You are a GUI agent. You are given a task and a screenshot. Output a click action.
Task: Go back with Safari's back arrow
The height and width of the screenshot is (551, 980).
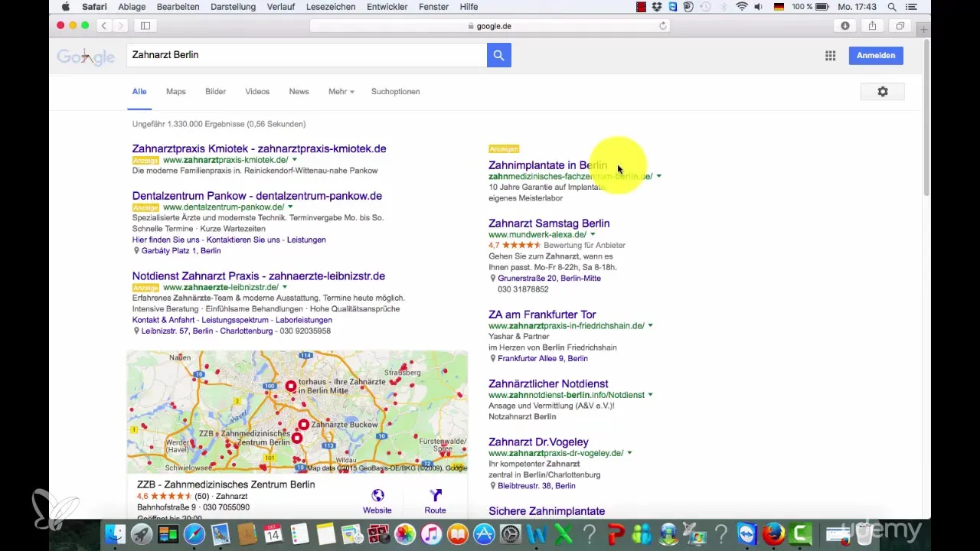pyautogui.click(x=103, y=26)
